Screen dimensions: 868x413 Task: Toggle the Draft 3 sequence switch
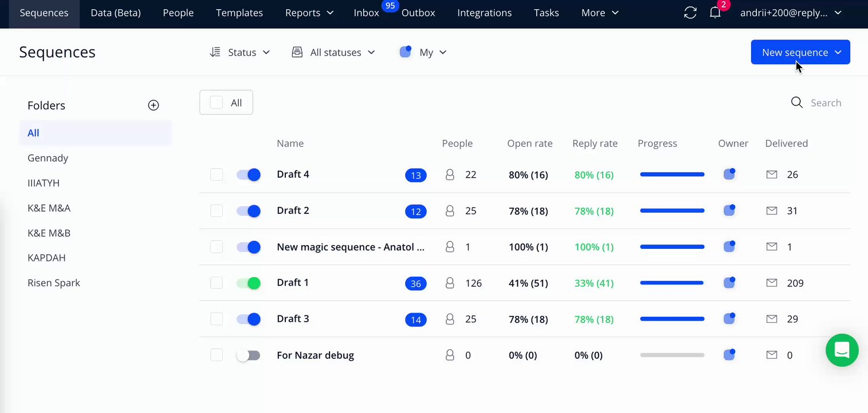249,319
